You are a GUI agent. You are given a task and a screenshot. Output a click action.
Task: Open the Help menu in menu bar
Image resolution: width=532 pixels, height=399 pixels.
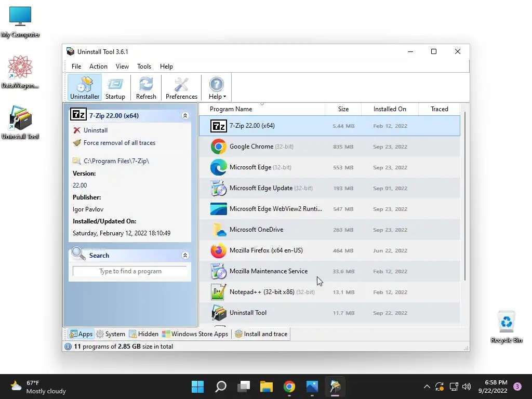pos(166,66)
